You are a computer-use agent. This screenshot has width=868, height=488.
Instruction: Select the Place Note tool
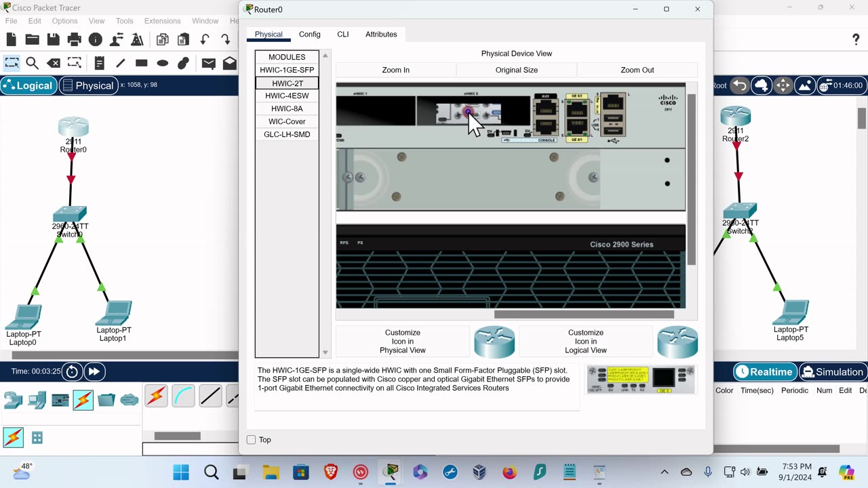click(99, 63)
